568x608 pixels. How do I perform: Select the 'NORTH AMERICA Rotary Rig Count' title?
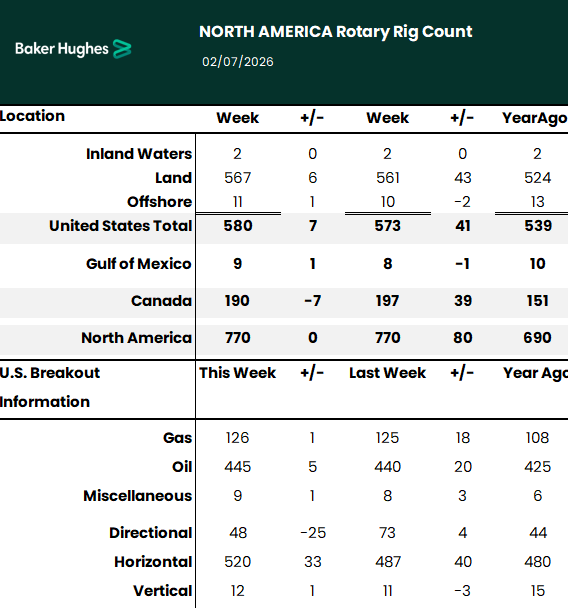(x=335, y=32)
